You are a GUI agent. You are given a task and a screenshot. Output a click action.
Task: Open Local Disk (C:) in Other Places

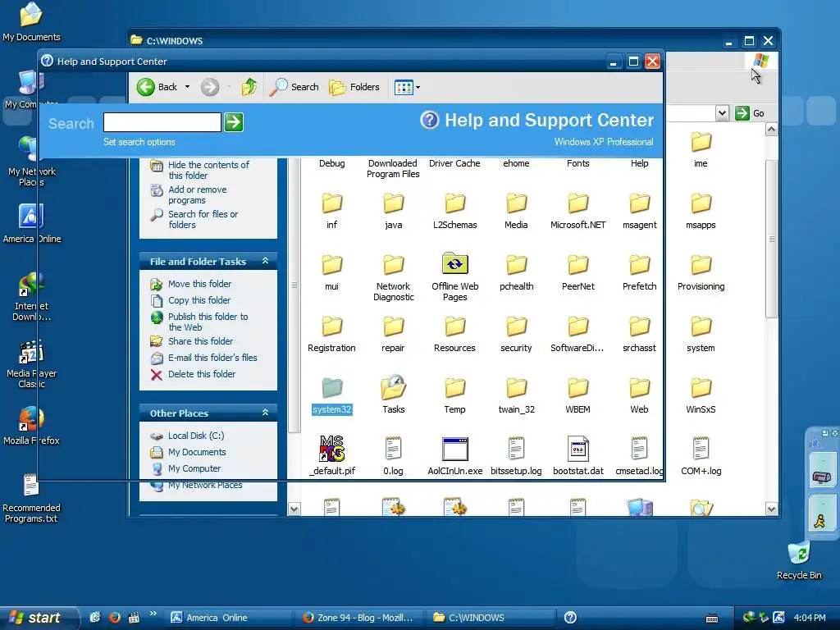196,436
